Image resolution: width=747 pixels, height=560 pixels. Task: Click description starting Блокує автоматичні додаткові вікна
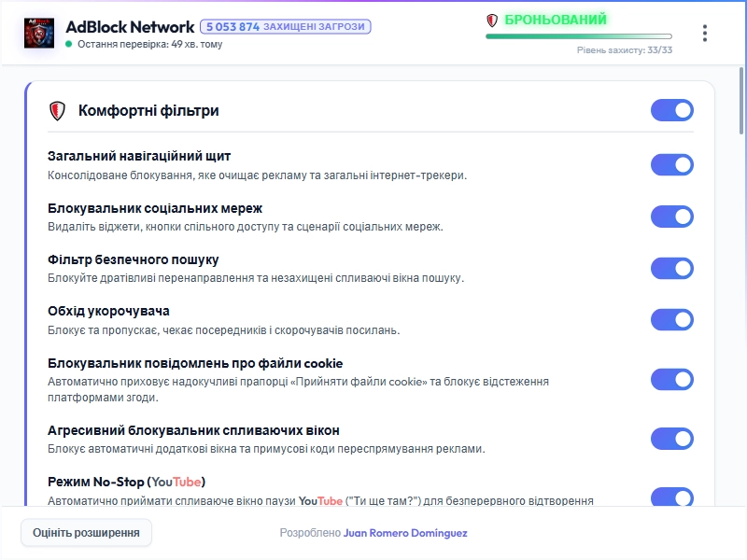point(266,449)
